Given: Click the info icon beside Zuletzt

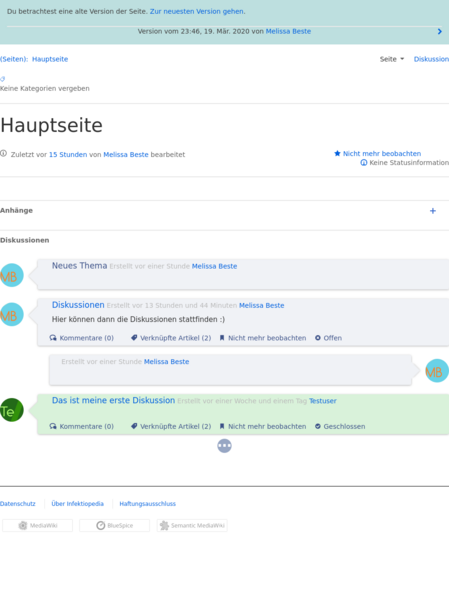Looking at the screenshot, I should coord(3,154).
